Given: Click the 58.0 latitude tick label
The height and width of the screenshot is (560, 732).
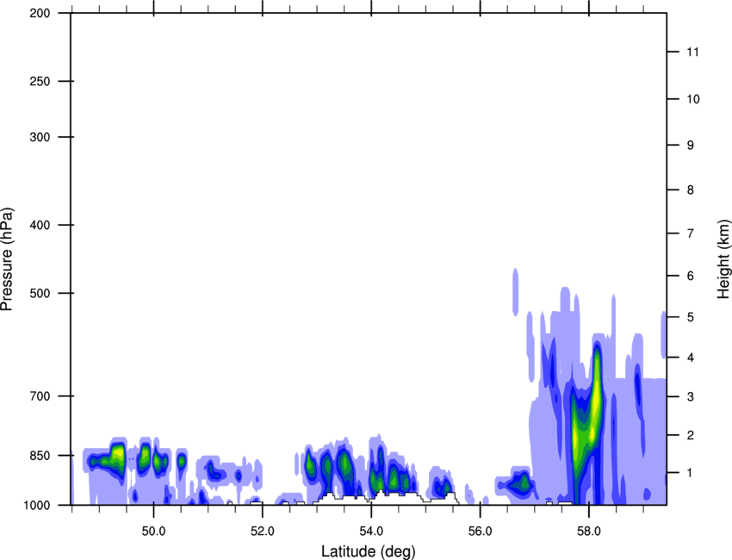Looking at the screenshot, I should point(589,532).
